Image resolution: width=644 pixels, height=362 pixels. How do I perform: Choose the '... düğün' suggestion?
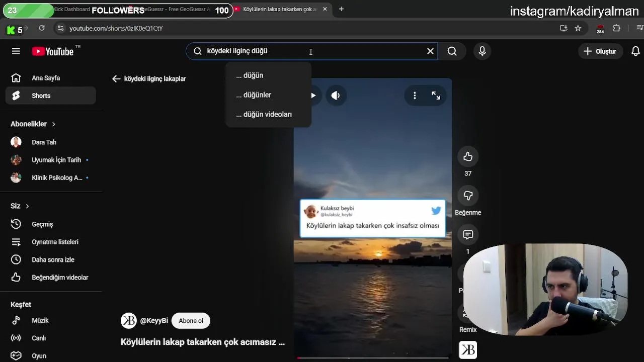click(x=268, y=75)
